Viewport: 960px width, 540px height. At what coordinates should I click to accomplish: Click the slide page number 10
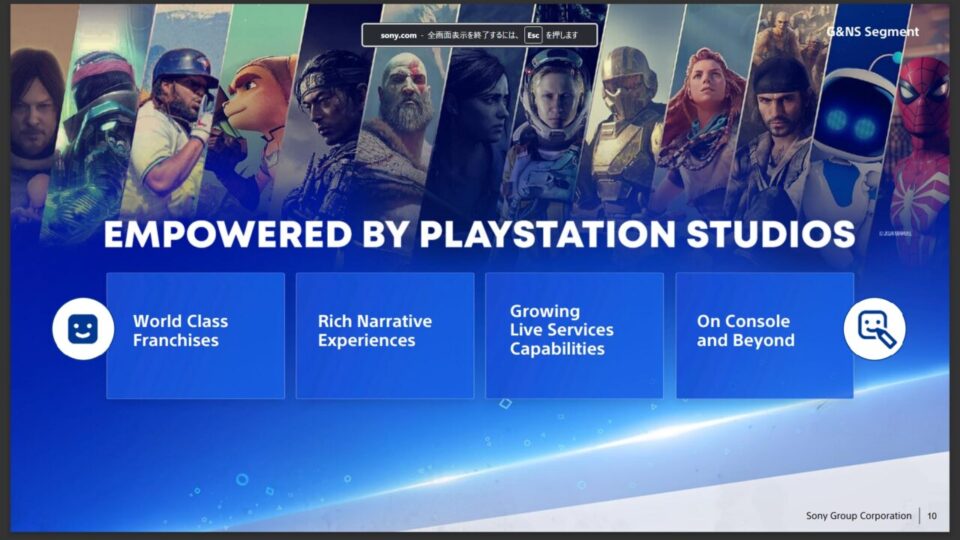[932, 516]
